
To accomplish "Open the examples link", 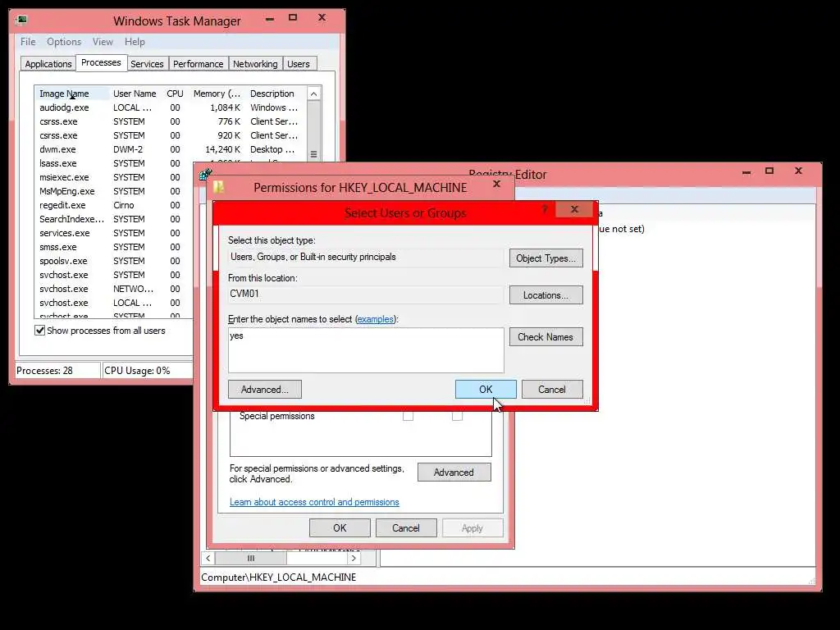I will tap(376, 319).
